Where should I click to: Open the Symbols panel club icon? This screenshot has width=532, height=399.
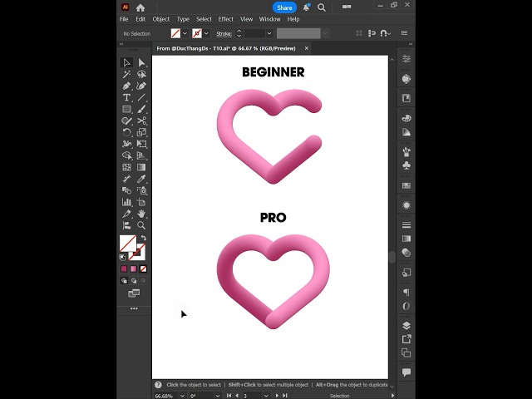coord(406,165)
